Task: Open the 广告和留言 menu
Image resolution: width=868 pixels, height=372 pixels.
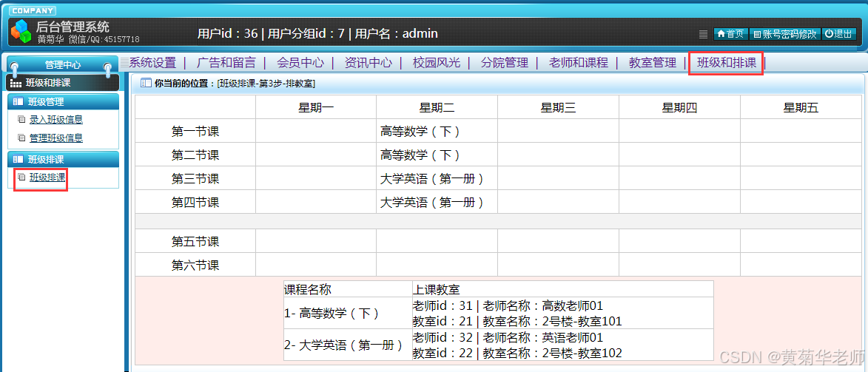Action: tap(226, 63)
